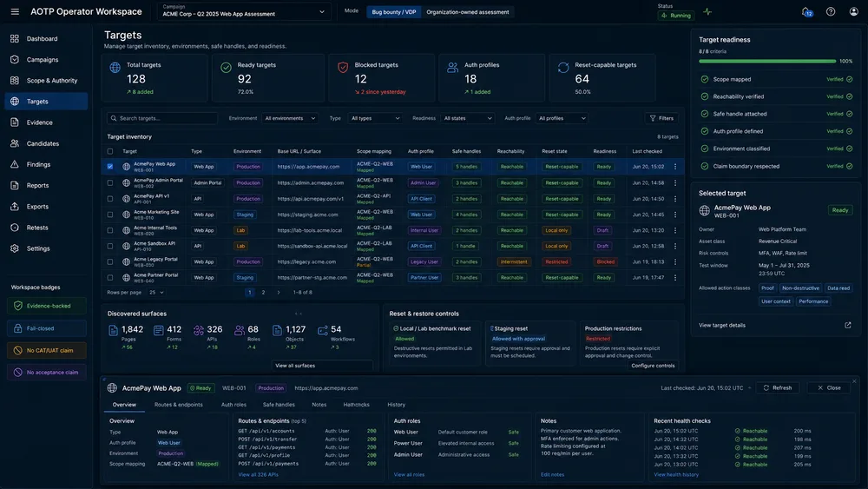This screenshot has height=489, width=868.
Task: Open external link icon beside View target details
Action: 847,325
